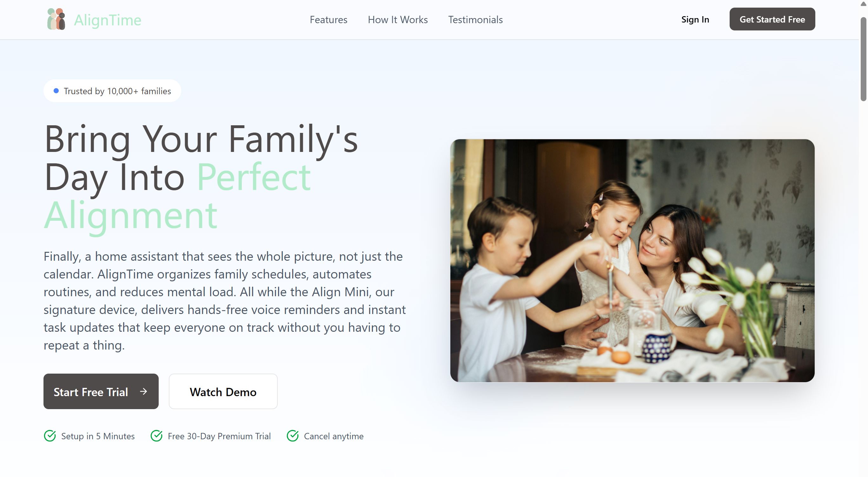Click the Cancel anytime label
Viewport: 868px width, 477px height.
(334, 436)
